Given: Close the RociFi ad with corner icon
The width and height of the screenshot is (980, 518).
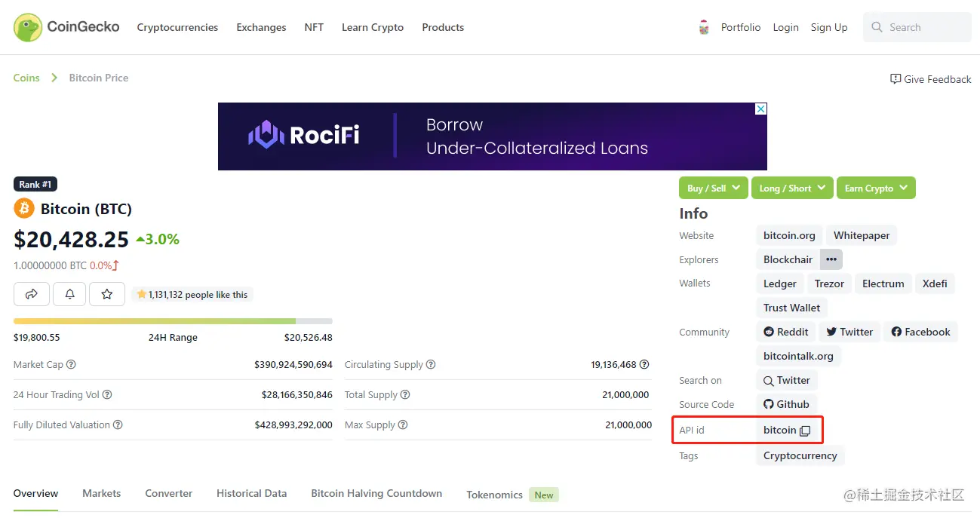Looking at the screenshot, I should [761, 109].
